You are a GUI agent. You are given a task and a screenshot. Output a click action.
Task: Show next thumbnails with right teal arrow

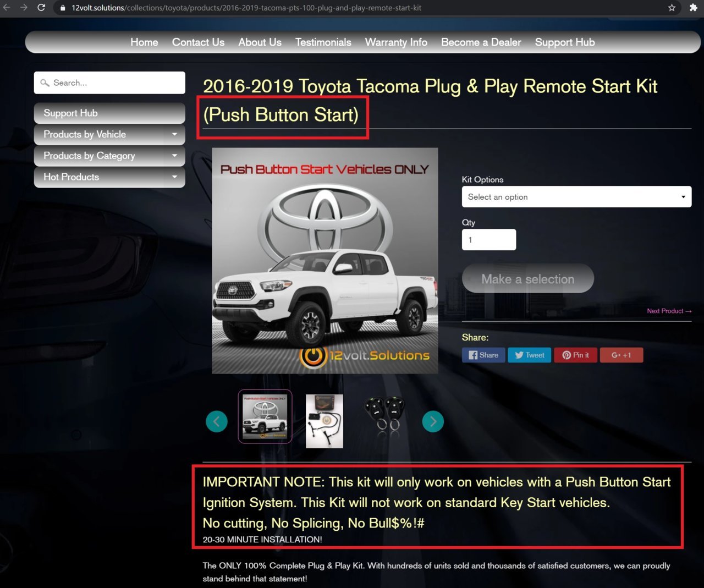433,421
